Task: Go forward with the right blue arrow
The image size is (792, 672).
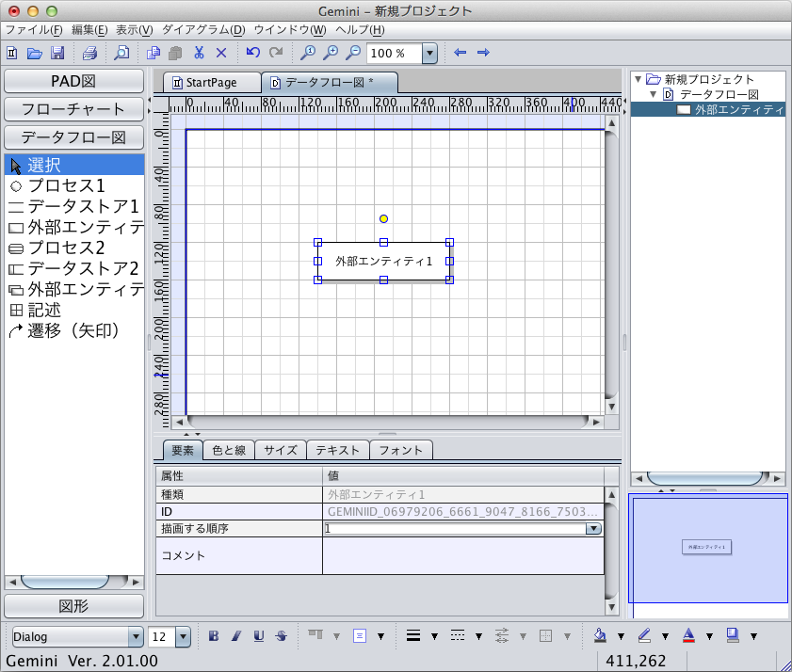Action: pyautogui.click(x=483, y=53)
